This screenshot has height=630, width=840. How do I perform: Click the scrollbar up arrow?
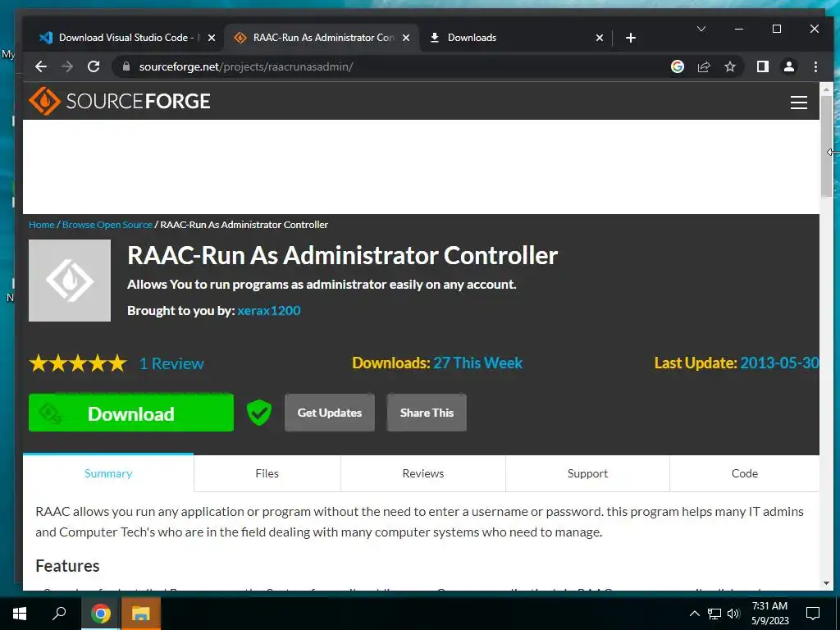826,89
